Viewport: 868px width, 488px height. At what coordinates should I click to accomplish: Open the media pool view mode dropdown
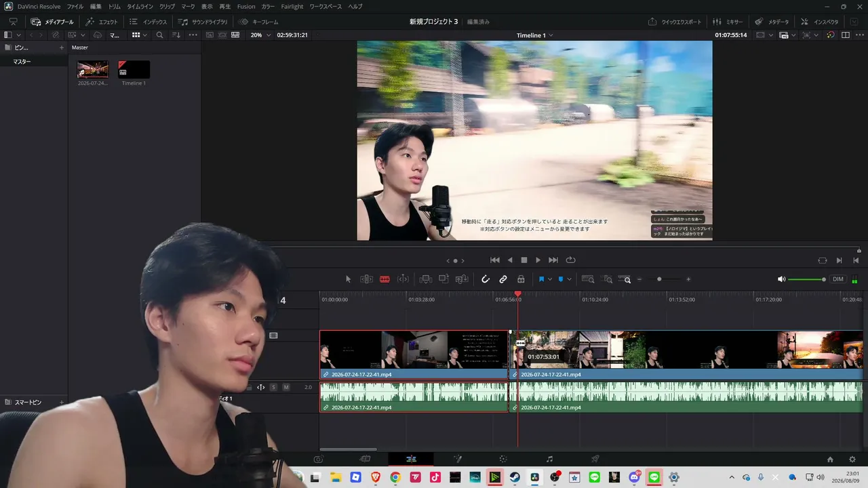tap(139, 35)
